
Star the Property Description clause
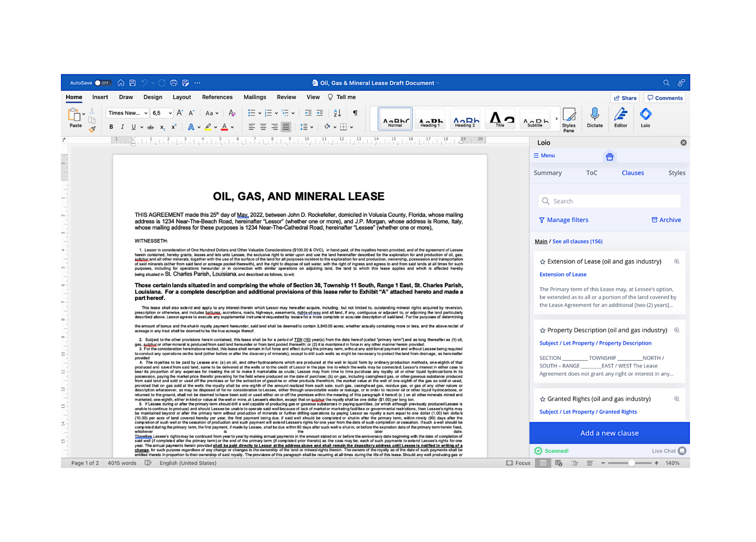(x=542, y=330)
